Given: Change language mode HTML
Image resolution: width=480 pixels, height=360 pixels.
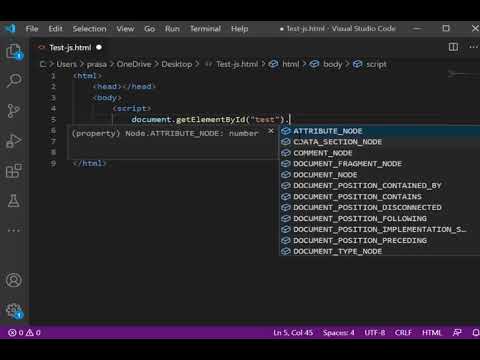Looking at the screenshot, I should coord(432,332).
